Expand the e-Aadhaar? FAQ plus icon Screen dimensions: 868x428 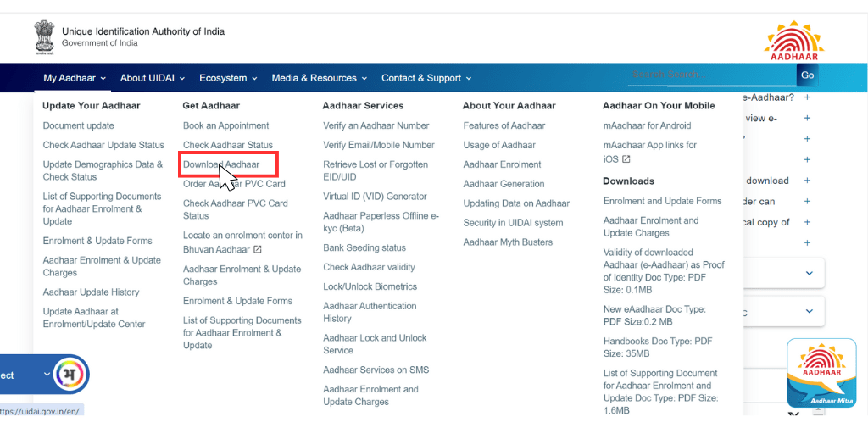pos(807,97)
